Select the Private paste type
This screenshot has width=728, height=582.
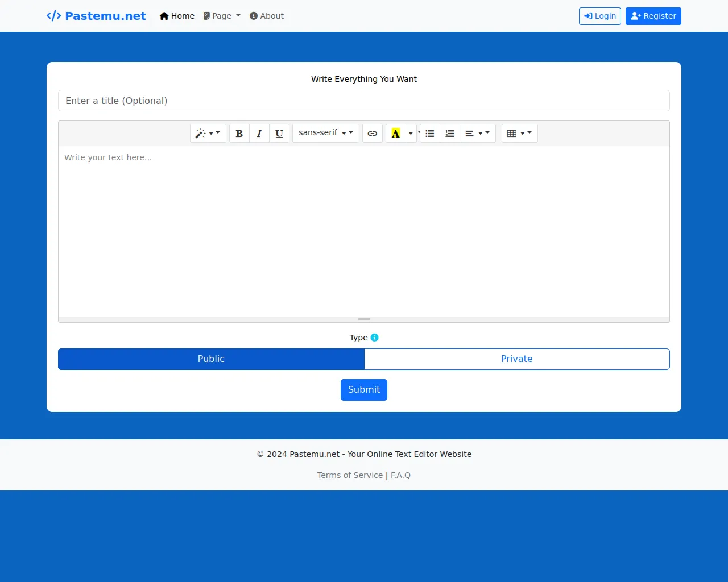click(x=516, y=359)
